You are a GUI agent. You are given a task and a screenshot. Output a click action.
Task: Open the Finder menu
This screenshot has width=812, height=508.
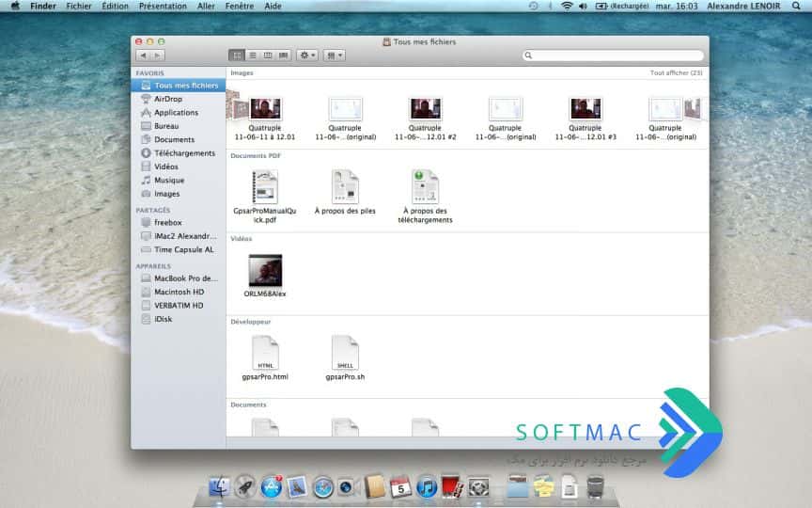(43, 7)
